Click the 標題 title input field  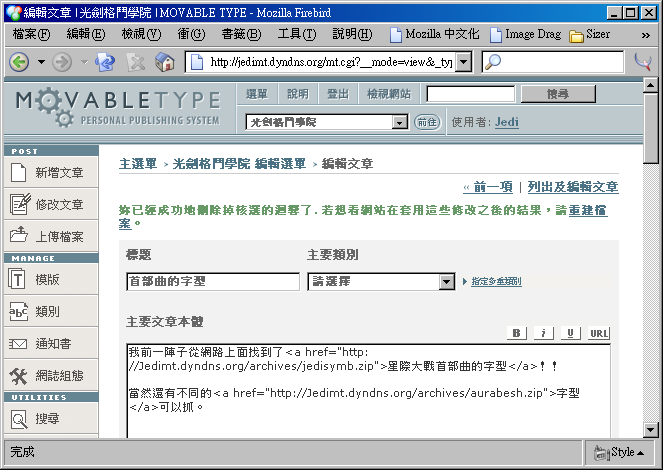[x=213, y=281]
